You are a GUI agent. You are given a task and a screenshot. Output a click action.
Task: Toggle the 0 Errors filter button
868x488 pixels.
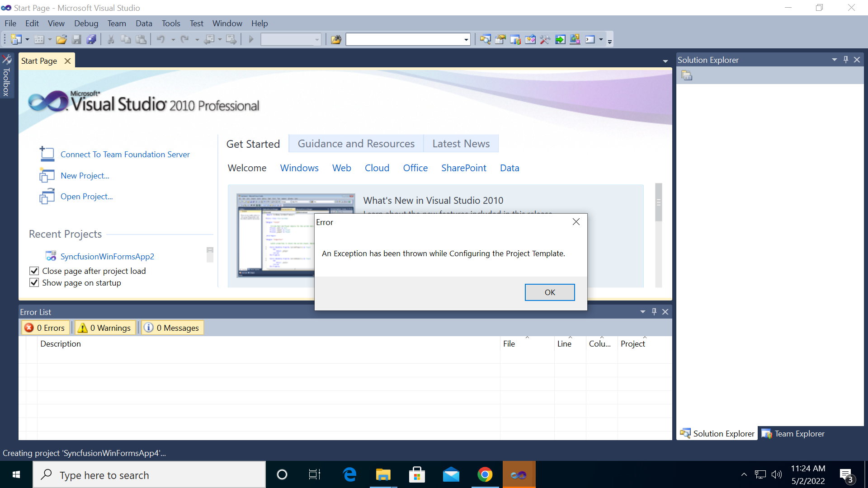45,328
